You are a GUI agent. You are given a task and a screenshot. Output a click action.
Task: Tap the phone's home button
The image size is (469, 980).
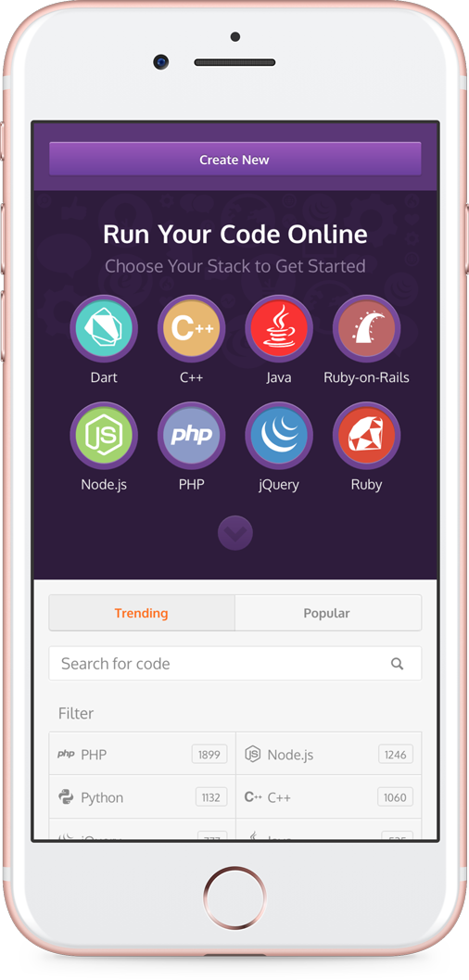tap(234, 898)
